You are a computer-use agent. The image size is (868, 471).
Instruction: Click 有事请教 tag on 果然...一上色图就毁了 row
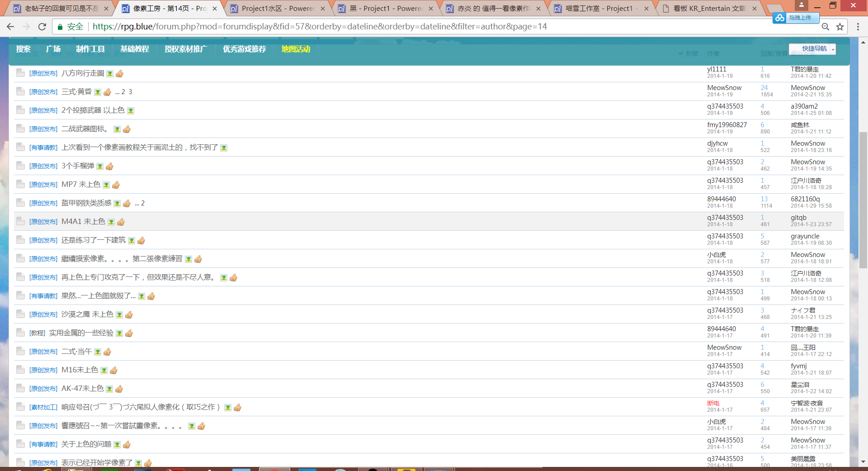coord(43,296)
